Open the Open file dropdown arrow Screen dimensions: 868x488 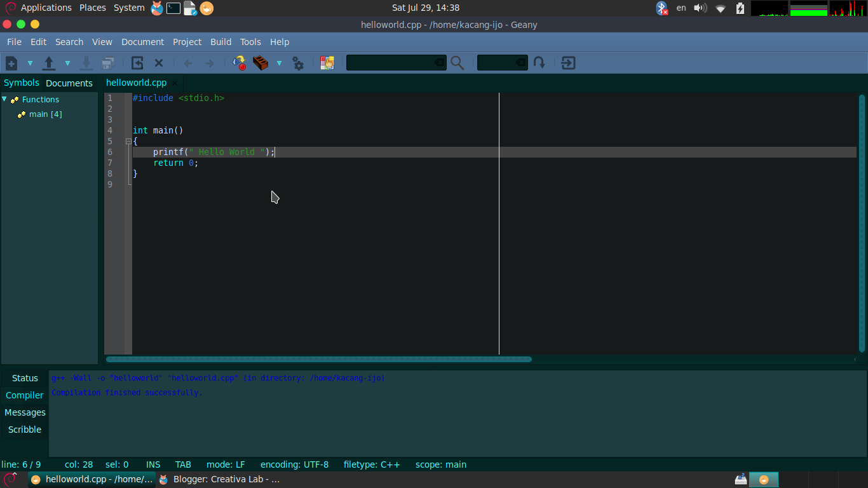(x=67, y=63)
